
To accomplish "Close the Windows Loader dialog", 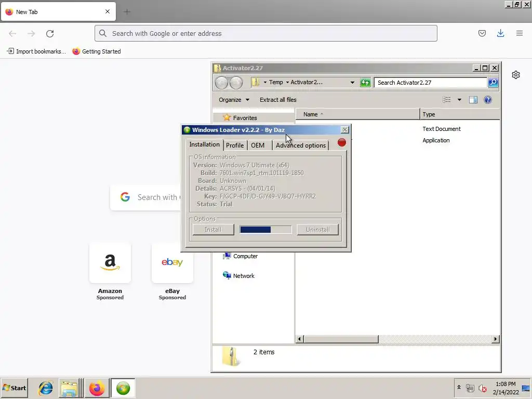I will click(x=345, y=129).
